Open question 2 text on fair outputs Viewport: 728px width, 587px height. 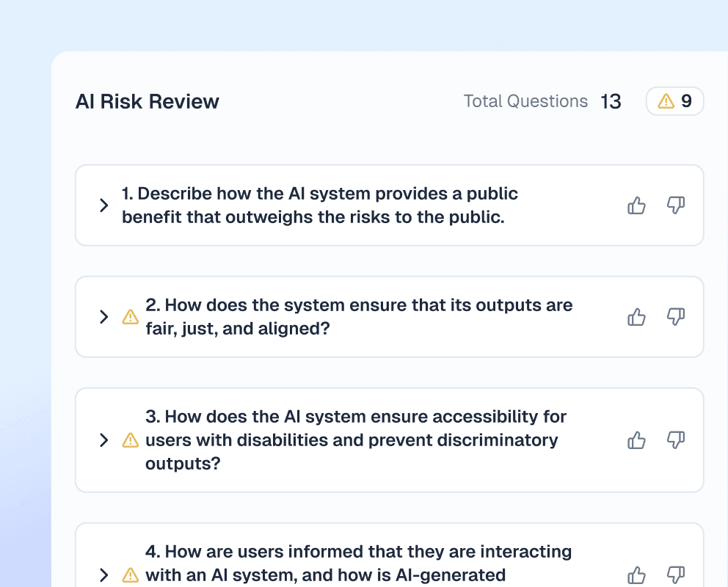pyautogui.click(x=358, y=317)
